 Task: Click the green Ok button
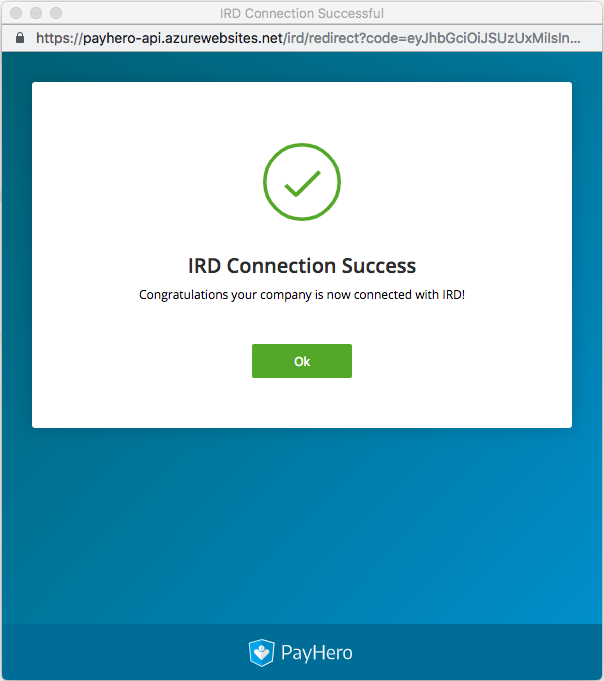coord(302,361)
